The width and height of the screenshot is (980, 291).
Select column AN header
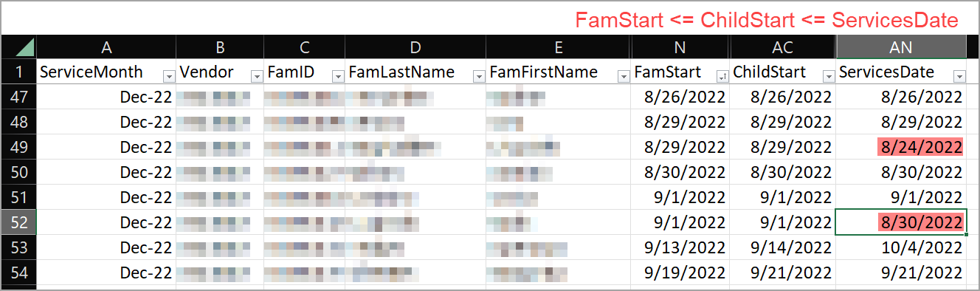coord(901,47)
